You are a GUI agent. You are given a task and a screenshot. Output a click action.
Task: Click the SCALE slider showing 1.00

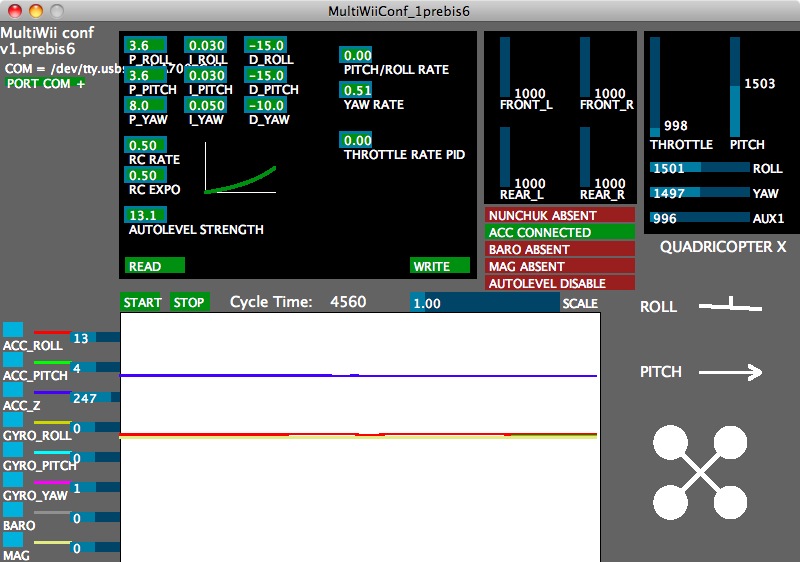click(x=485, y=303)
